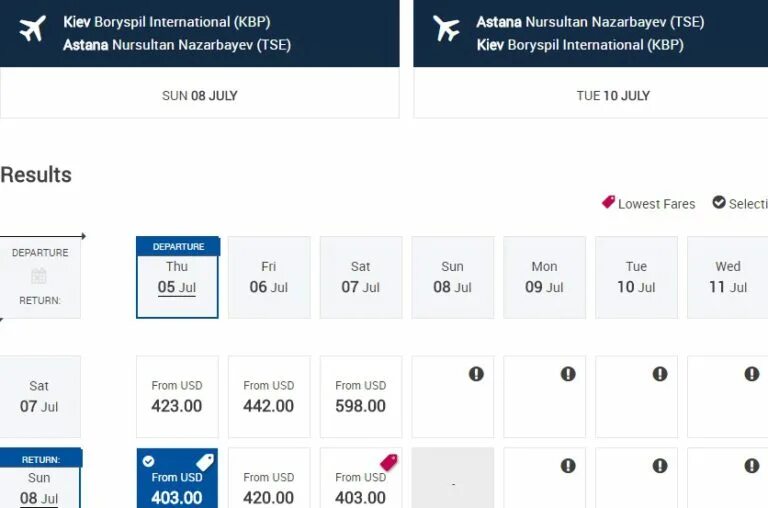Click the Selection checkmark legend icon
Image resolution: width=768 pixels, height=508 pixels.
tap(718, 202)
